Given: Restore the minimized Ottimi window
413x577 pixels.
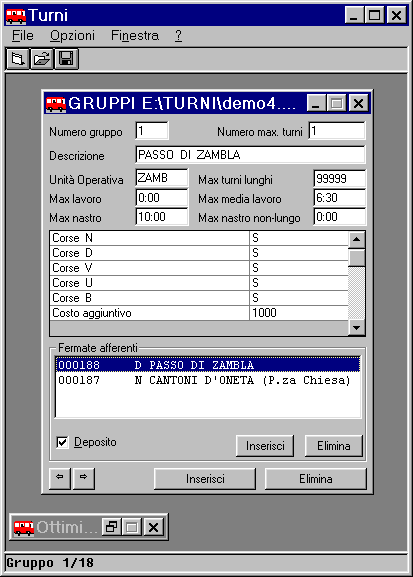Looking at the screenshot, I should tap(112, 527).
